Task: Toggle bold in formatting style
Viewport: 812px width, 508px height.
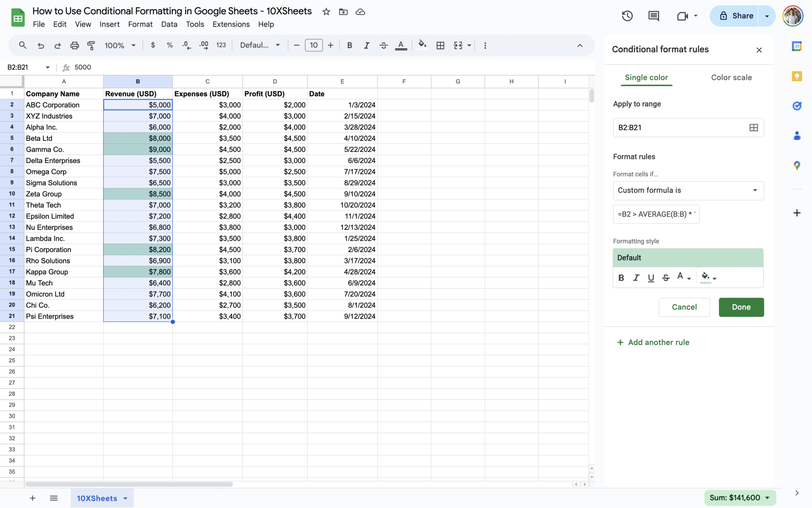Action: (x=621, y=278)
